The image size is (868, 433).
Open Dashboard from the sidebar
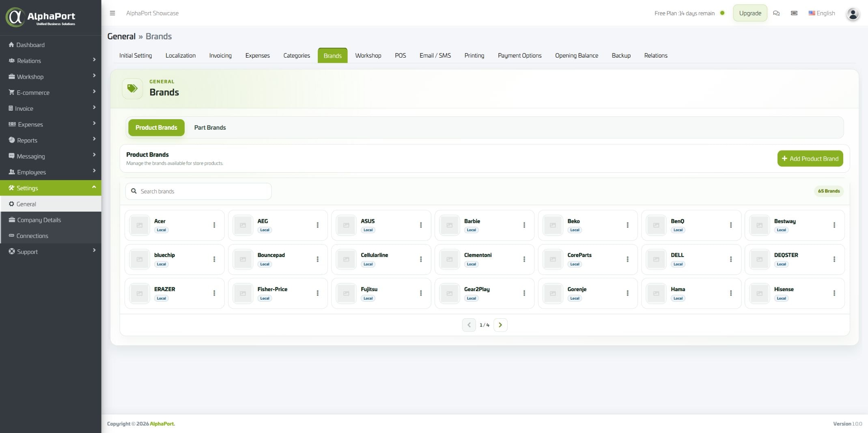tap(51, 45)
